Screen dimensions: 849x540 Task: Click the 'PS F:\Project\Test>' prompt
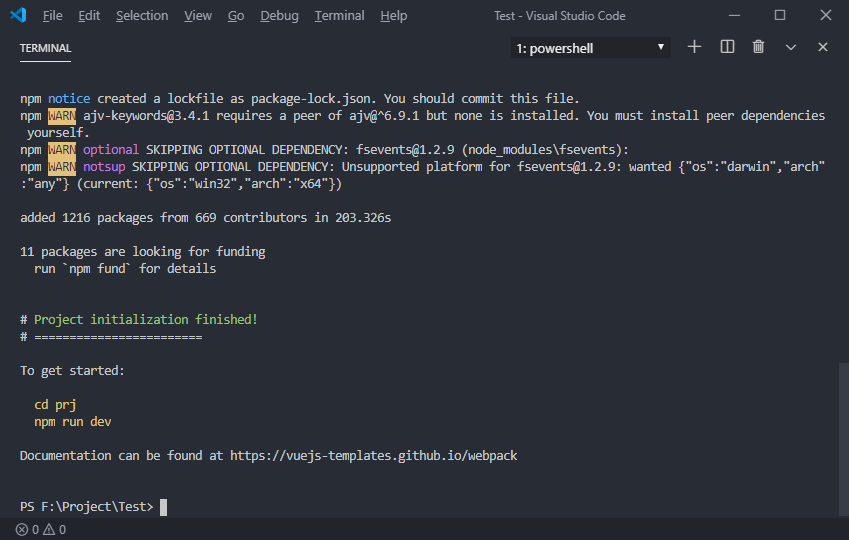click(x=87, y=507)
